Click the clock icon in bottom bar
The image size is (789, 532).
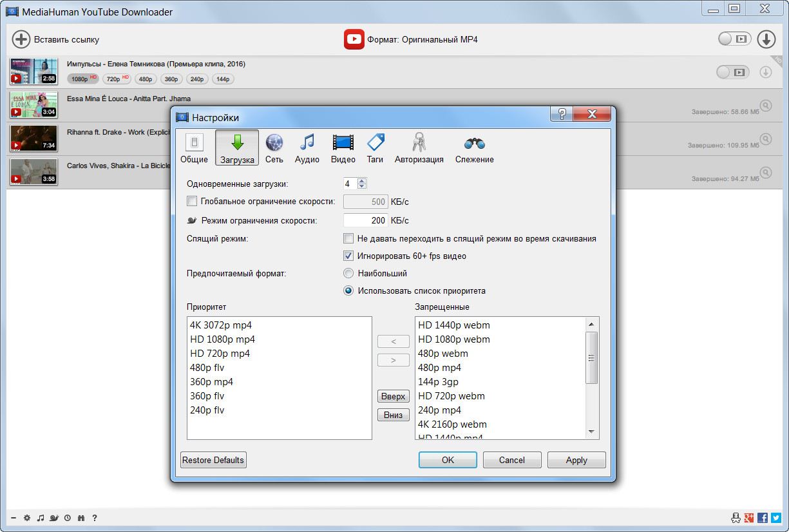click(x=68, y=518)
